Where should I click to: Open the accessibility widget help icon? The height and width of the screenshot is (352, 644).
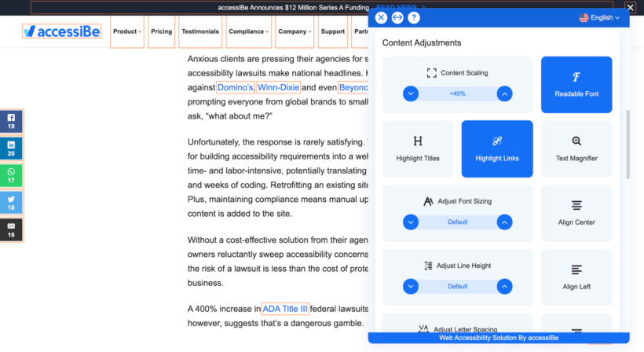point(414,17)
